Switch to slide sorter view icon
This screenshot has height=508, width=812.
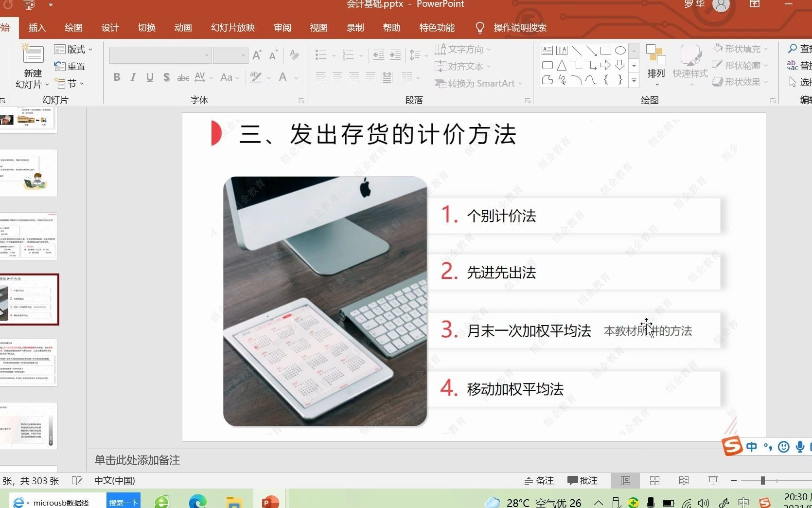[x=654, y=481]
